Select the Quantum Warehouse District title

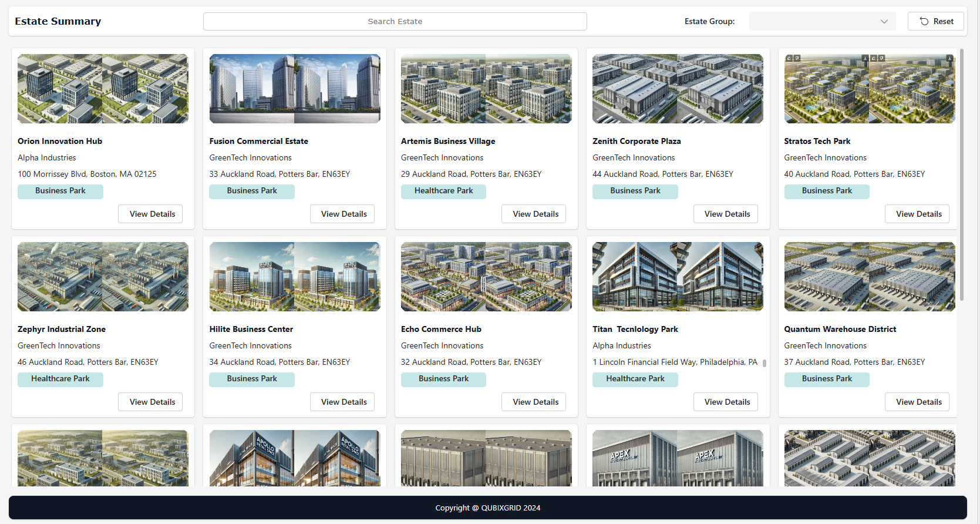pyautogui.click(x=840, y=329)
